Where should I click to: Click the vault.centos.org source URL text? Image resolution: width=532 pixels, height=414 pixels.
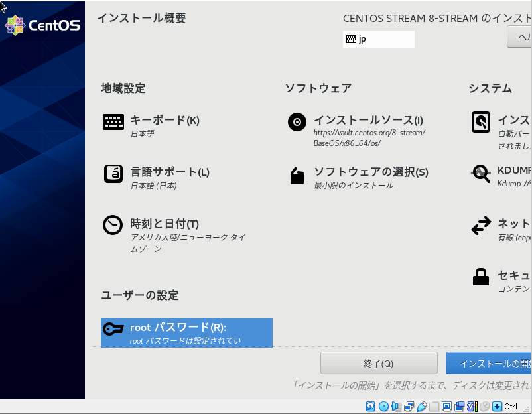pyautogui.click(x=369, y=138)
